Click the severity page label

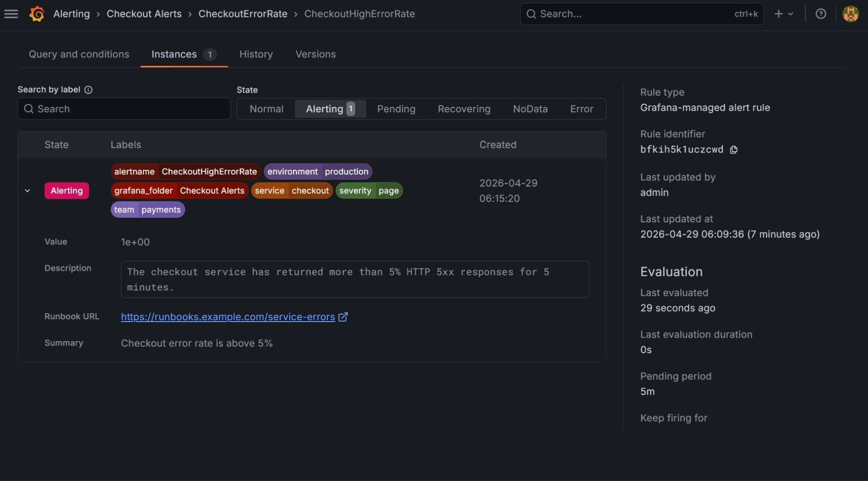(369, 191)
